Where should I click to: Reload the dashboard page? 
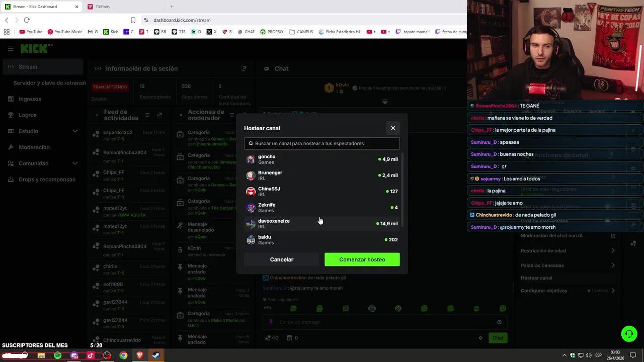(27, 20)
